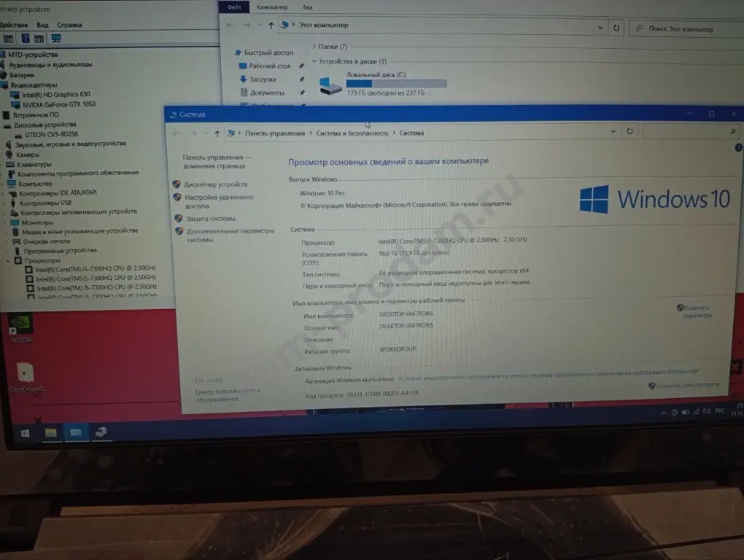Open File Explorer from the taskbar
Image resolution: width=744 pixels, height=560 pixels.
(51, 433)
